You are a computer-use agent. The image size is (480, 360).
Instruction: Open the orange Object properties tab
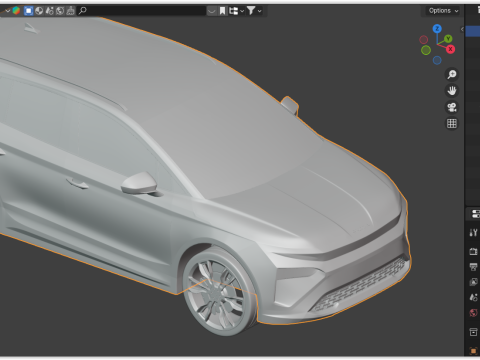[473, 351]
